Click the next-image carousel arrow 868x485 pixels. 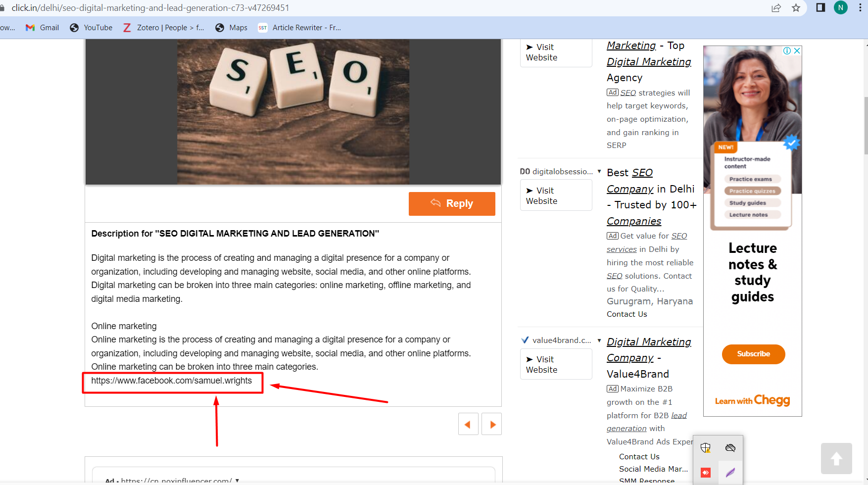pos(491,424)
